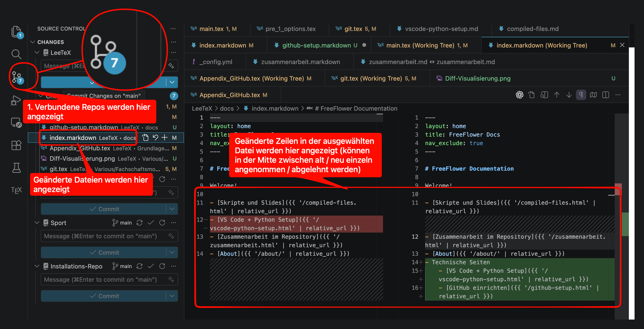Image resolution: width=644 pixels, height=329 pixels.
Task: Close index.markdown (Working Tree) tab
Action: point(622,45)
